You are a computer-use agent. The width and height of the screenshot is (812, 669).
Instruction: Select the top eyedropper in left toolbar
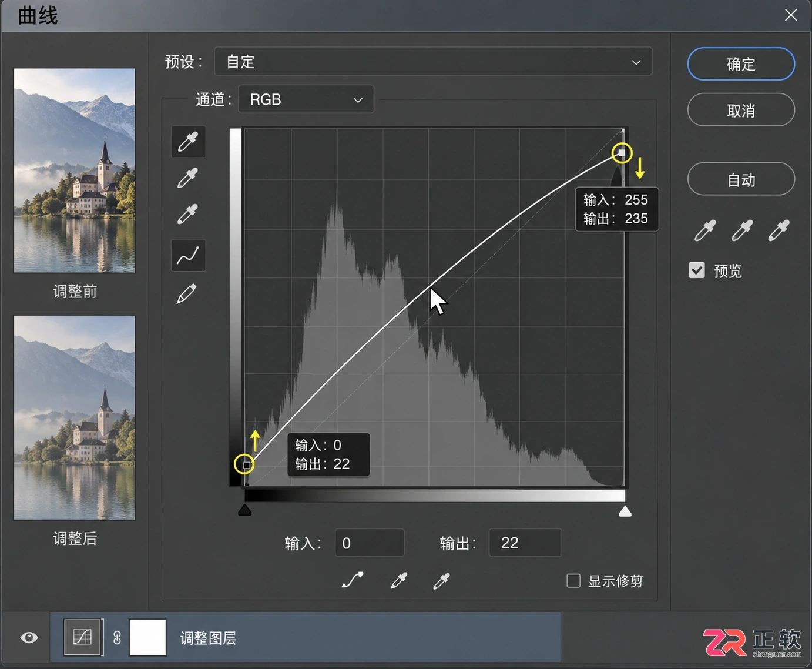point(188,142)
